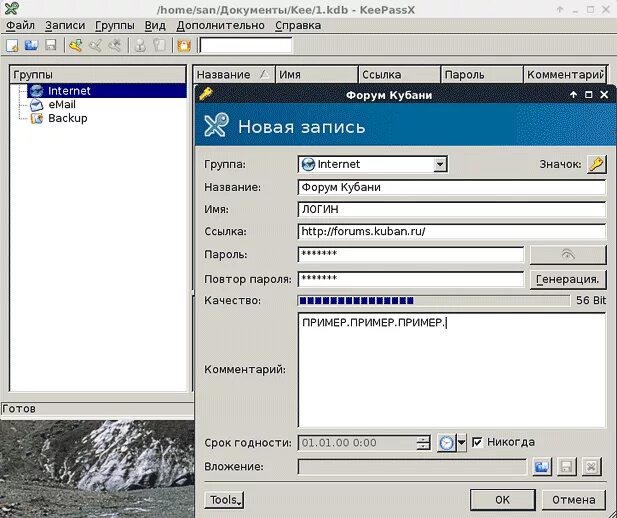Click the copy username toolbar icon
This screenshot has width=617, height=518.
140,46
